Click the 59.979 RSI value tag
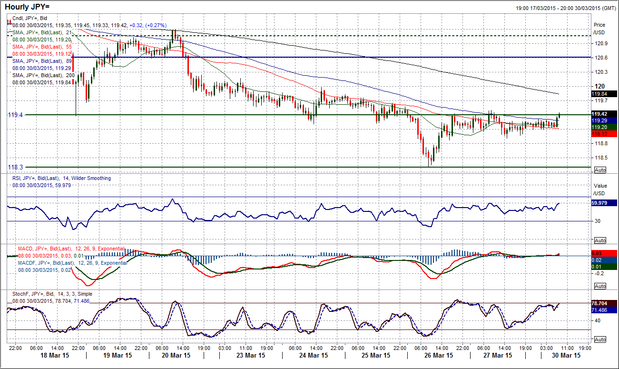This screenshot has width=619, height=369. pyautogui.click(x=604, y=203)
